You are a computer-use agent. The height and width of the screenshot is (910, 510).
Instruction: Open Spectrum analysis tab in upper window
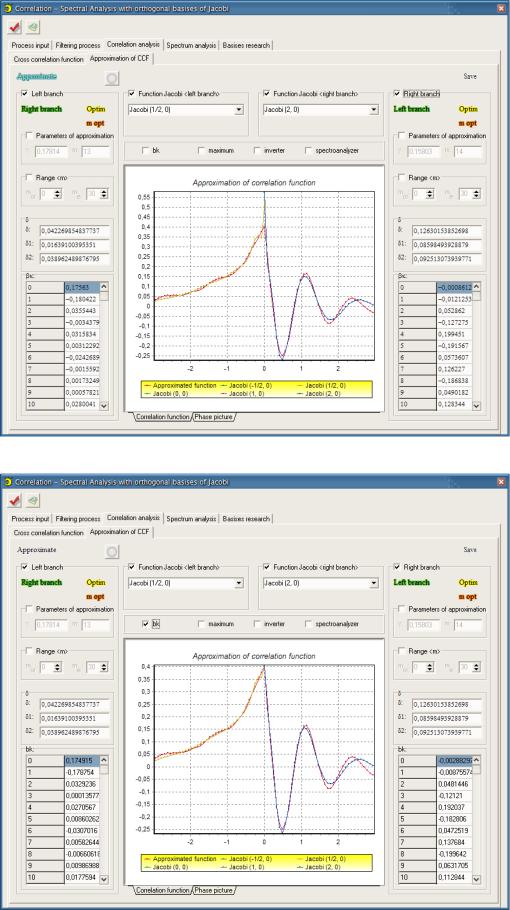tap(191, 45)
